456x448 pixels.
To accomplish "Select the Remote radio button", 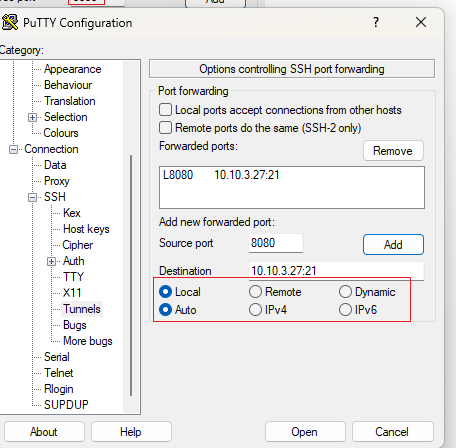I will (x=255, y=292).
